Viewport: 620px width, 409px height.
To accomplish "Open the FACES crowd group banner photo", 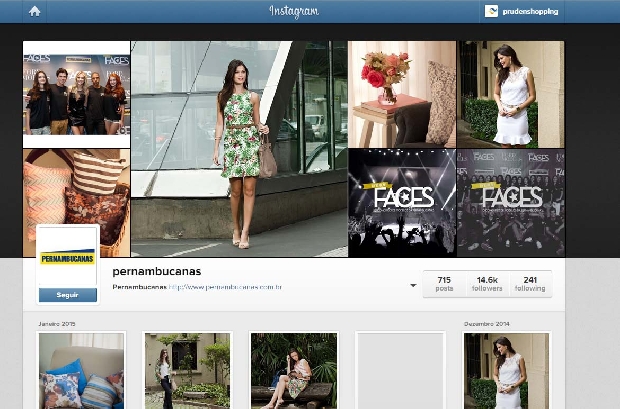I will (x=511, y=203).
